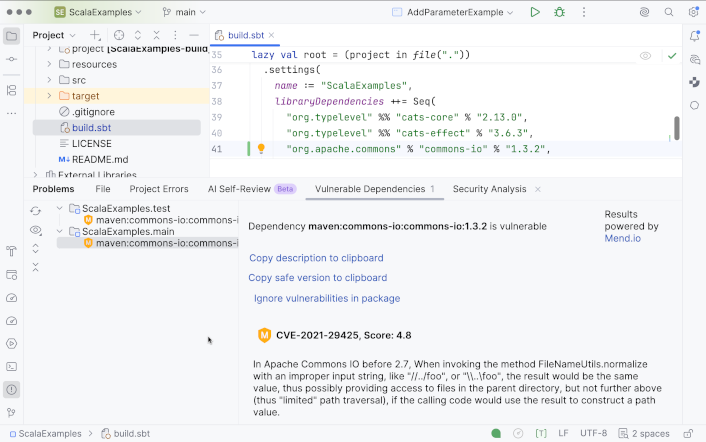Add new file with plus icon in Project panel
This screenshot has height=442, width=706.
95,35
